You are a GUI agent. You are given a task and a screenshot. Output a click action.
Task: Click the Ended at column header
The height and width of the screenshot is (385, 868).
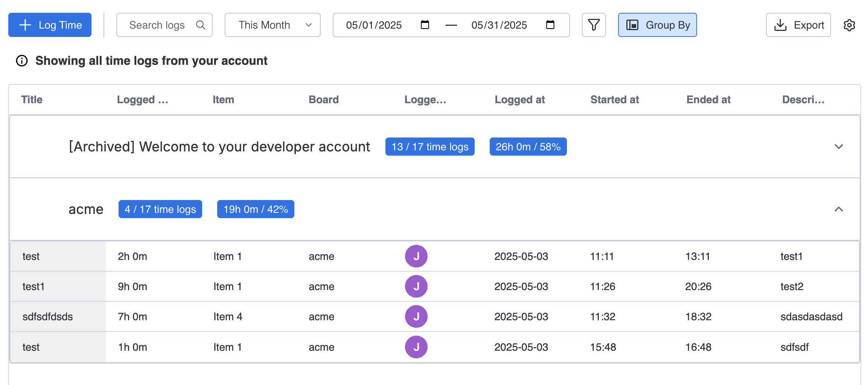(708, 99)
